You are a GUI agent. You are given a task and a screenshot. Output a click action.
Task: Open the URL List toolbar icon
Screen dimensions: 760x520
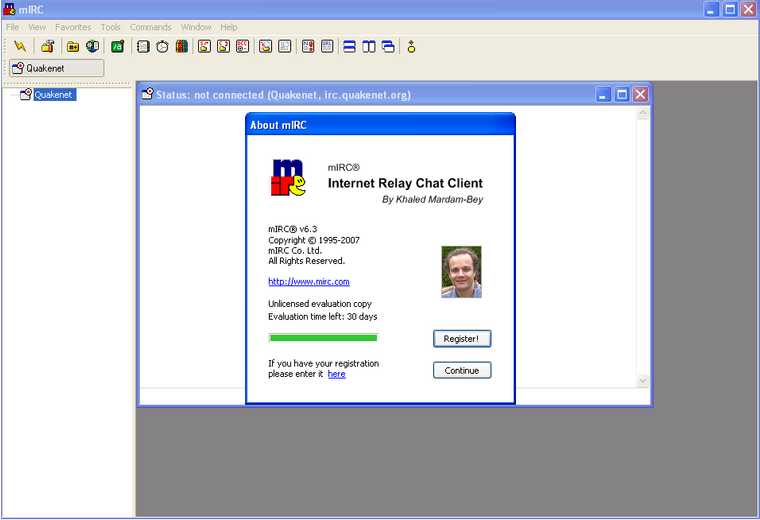coord(327,47)
